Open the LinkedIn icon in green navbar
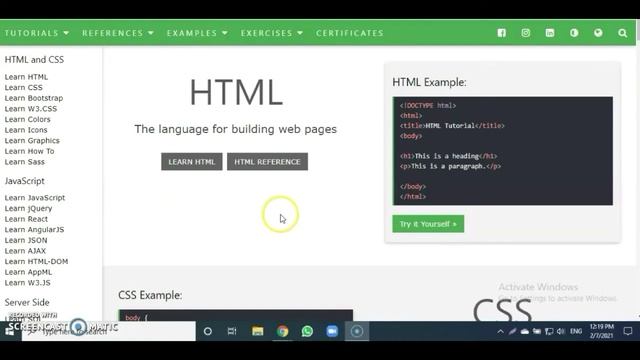Viewport: 640px width, 360px height. coord(550,33)
